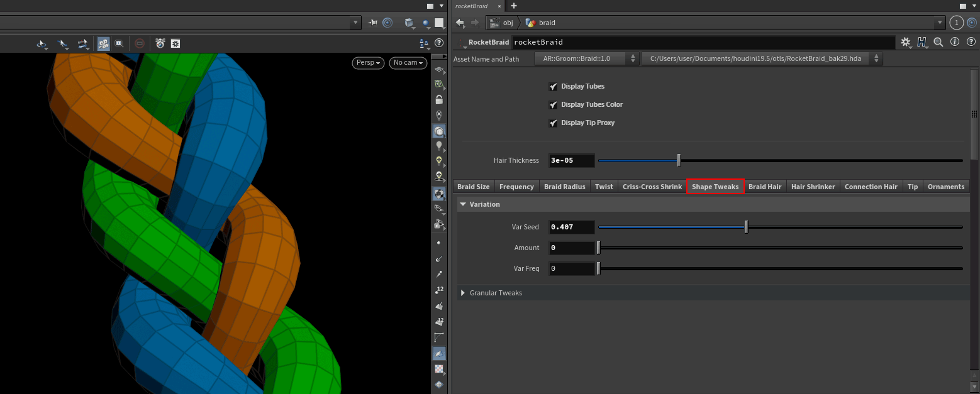Open the No cam camera dropdown
Image resolution: width=980 pixels, height=394 pixels.
408,63
